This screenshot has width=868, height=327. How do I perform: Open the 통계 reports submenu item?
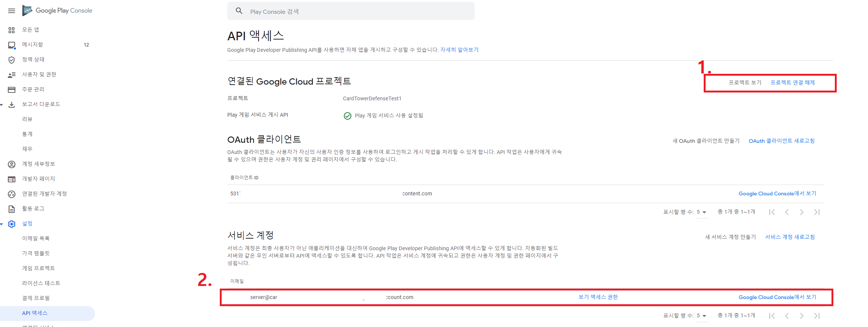point(27,134)
